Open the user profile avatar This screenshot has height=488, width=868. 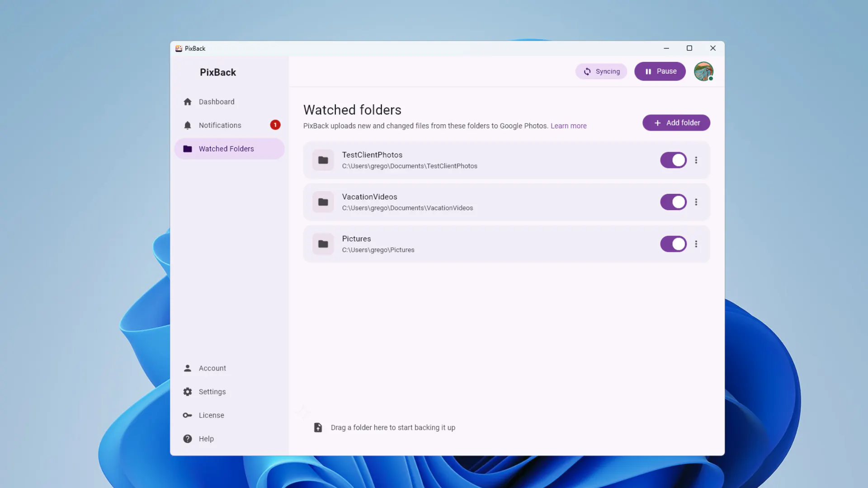[x=704, y=71]
